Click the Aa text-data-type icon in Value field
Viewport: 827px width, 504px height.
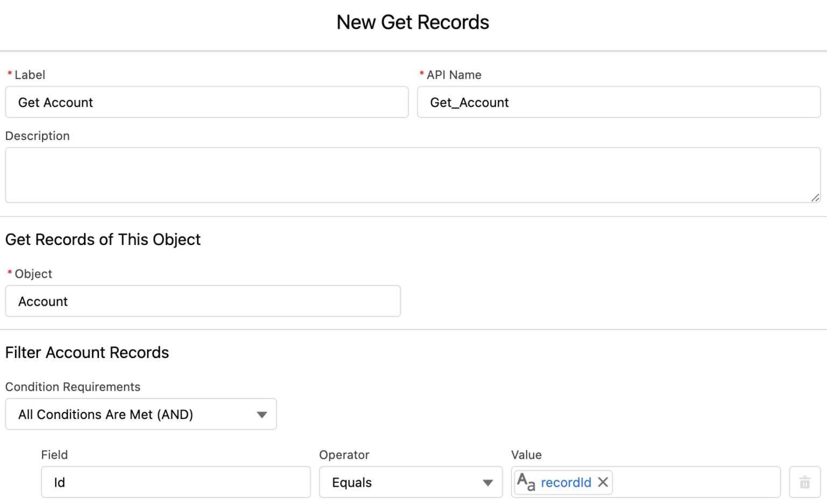click(526, 482)
